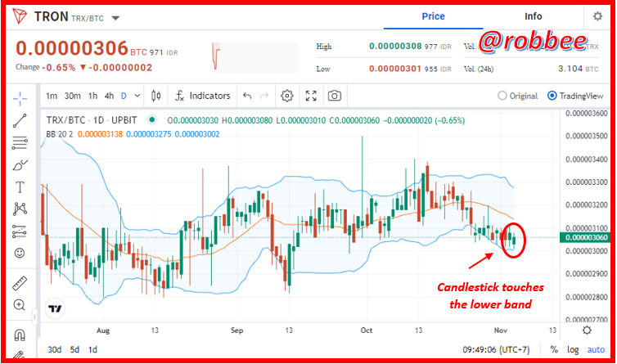Image resolution: width=617 pixels, height=364 pixels.
Task: Select the D daily interval
Action: [124, 96]
